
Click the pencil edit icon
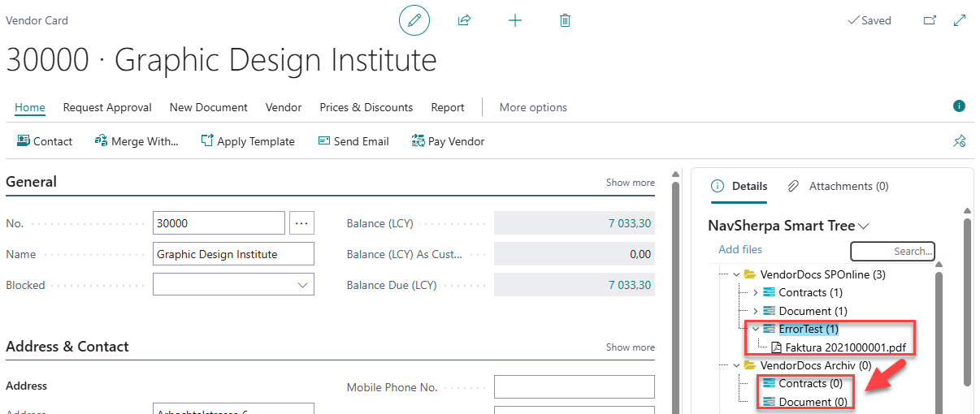coord(414,20)
